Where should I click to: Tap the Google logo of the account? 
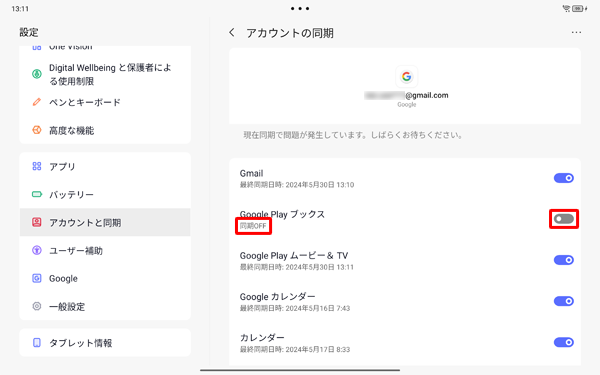point(406,77)
